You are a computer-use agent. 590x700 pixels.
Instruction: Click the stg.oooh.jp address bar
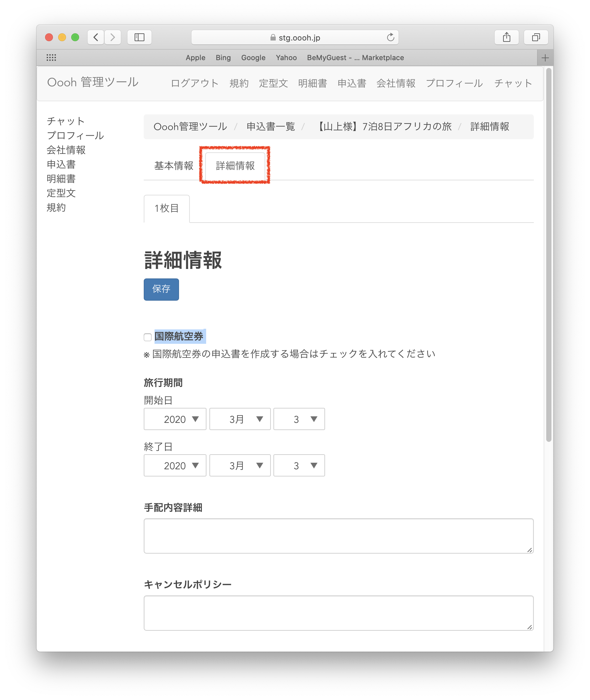tap(295, 37)
